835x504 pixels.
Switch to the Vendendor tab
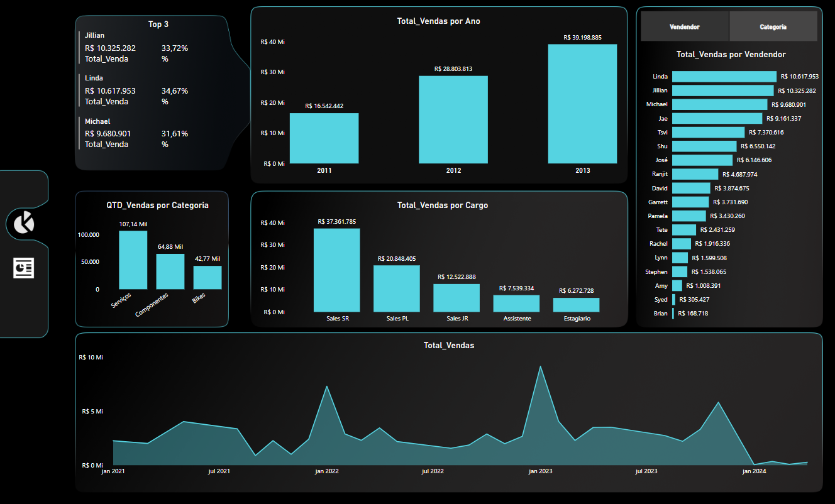pos(685,26)
